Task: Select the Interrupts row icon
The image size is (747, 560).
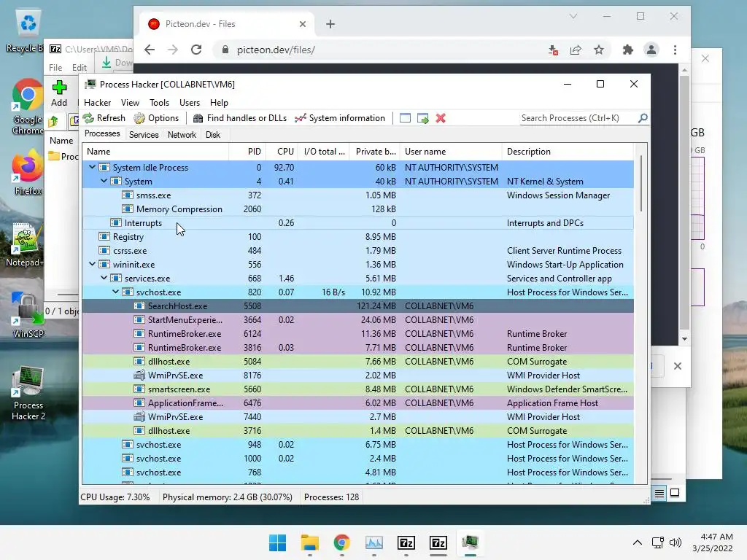Action: [x=116, y=222]
